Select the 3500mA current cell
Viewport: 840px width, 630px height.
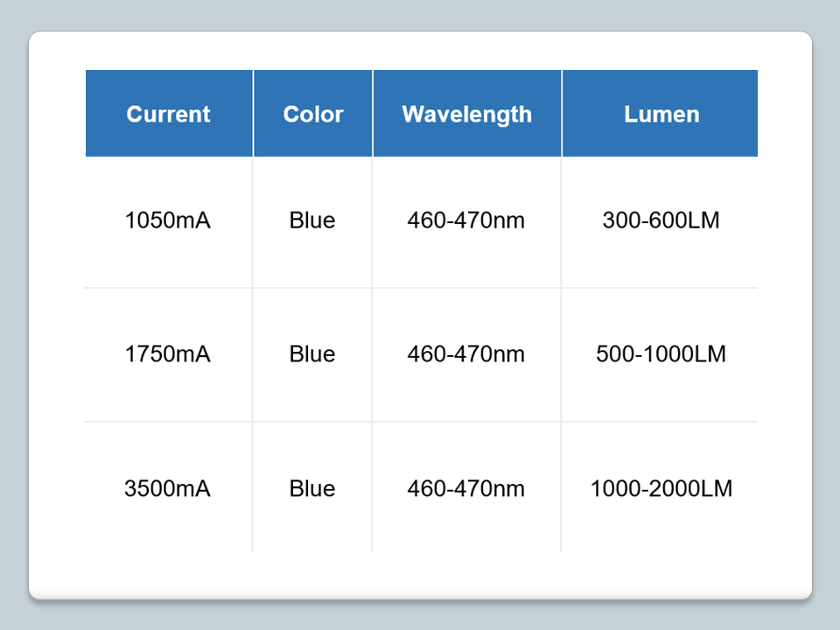tap(168, 488)
